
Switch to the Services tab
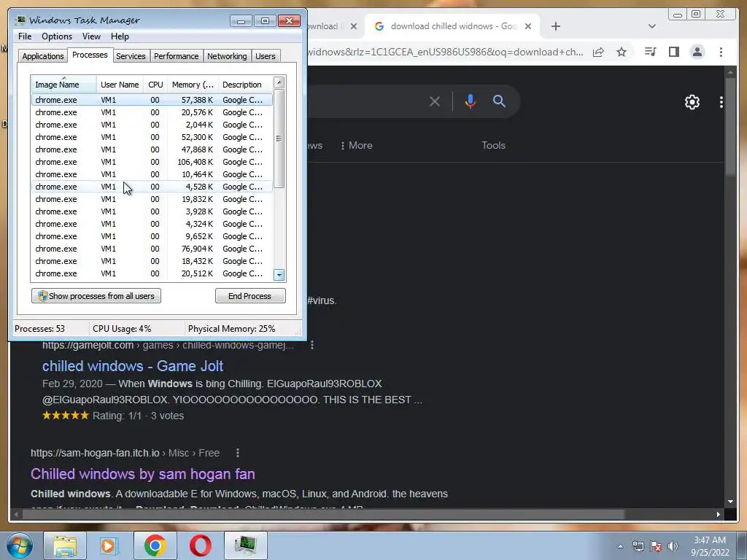[x=131, y=56]
